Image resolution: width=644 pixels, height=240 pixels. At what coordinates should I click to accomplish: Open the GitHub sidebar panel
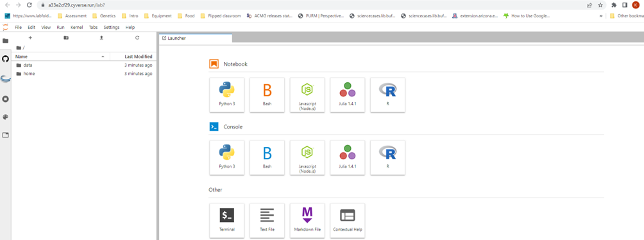[x=5, y=59]
